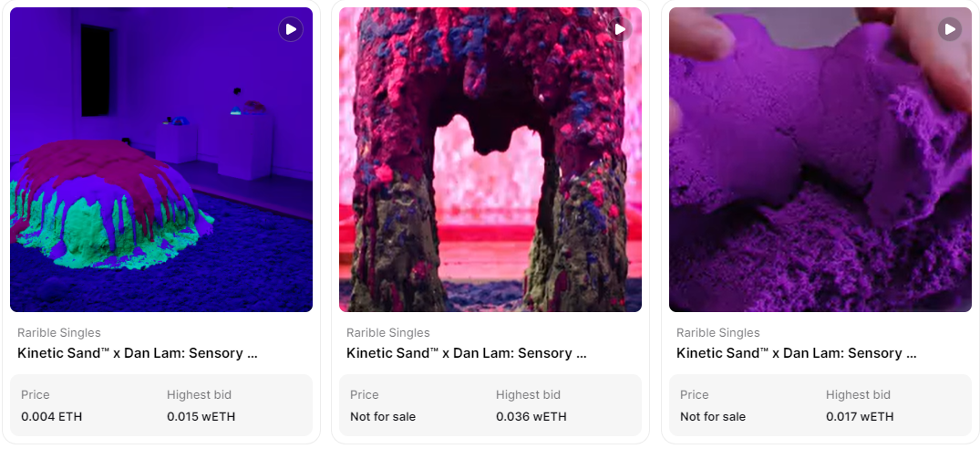Open middle Kinetic Sand x Dan Lam title
This screenshot has height=449, width=980.
[x=467, y=353]
